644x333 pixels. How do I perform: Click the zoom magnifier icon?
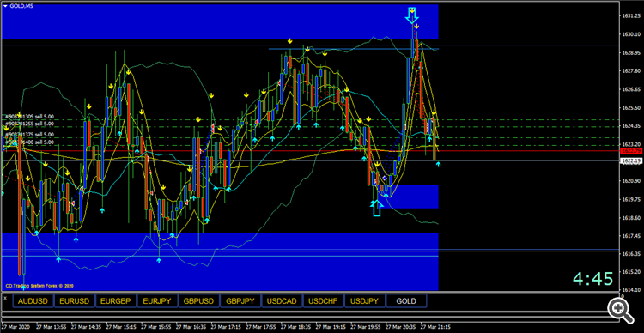tap(620, 311)
